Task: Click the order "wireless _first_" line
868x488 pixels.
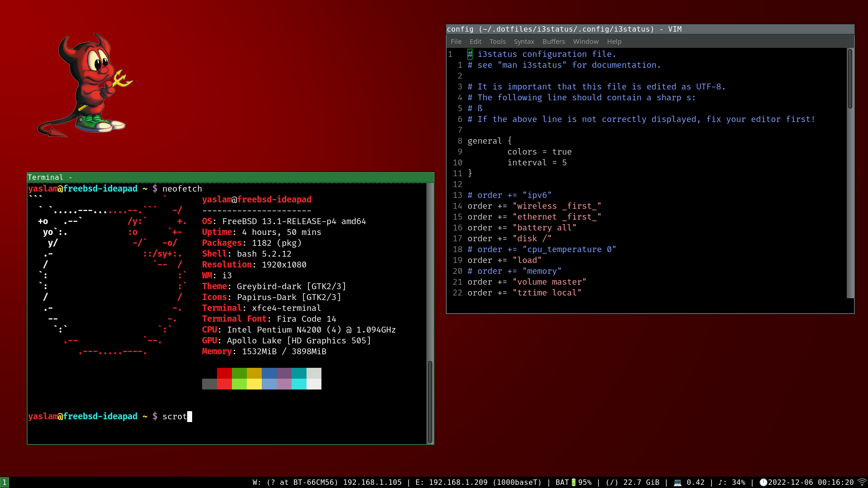Action: click(x=534, y=206)
